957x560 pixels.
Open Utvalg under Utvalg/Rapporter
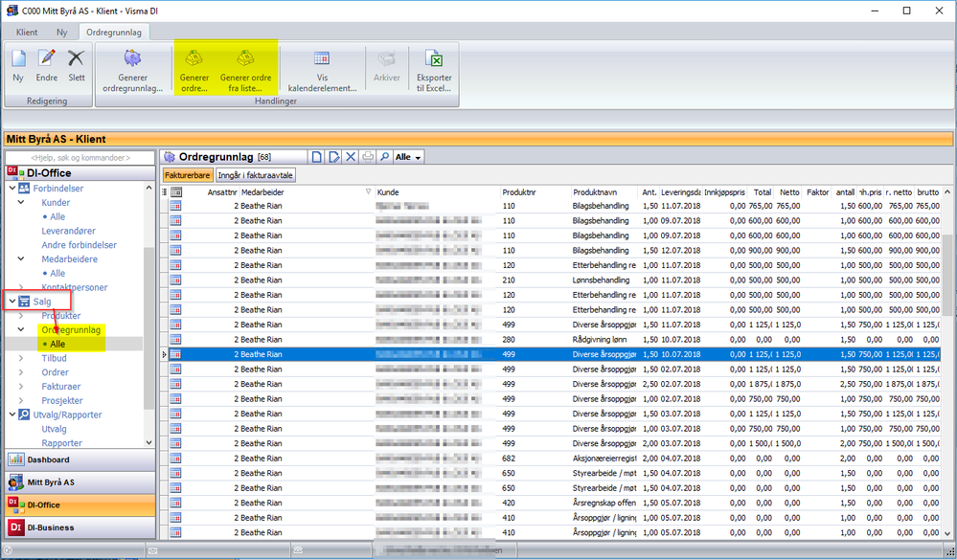click(54, 429)
